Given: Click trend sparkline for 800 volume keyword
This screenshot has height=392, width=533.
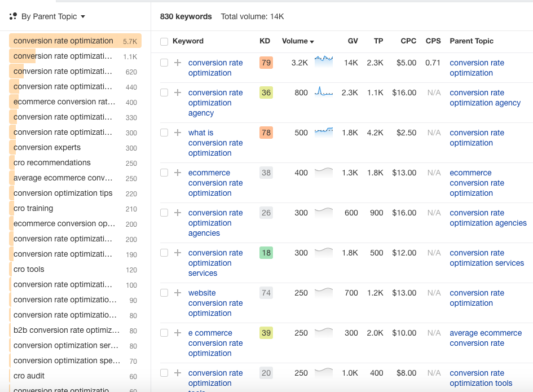Looking at the screenshot, I should 324,92.
